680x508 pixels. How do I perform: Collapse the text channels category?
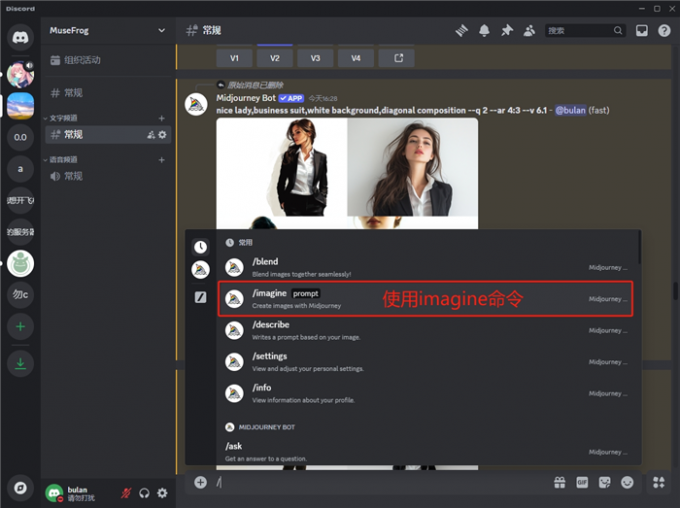(61, 118)
